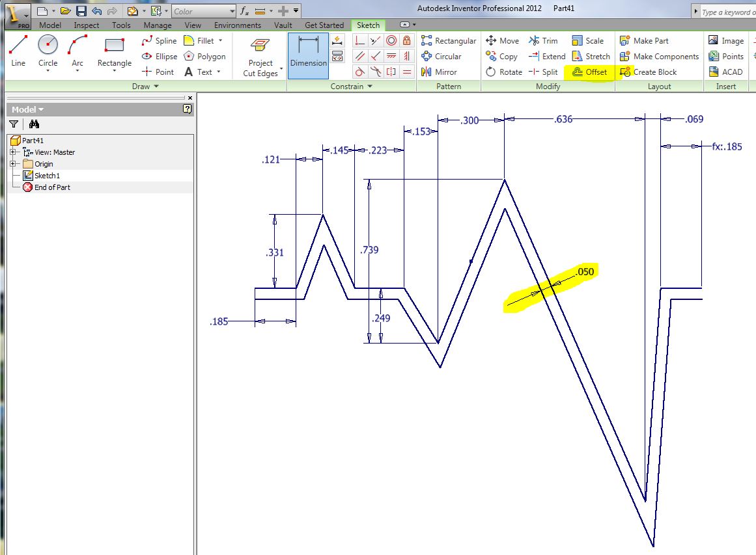Select the Extend tool
The image size is (756, 555).
click(547, 57)
